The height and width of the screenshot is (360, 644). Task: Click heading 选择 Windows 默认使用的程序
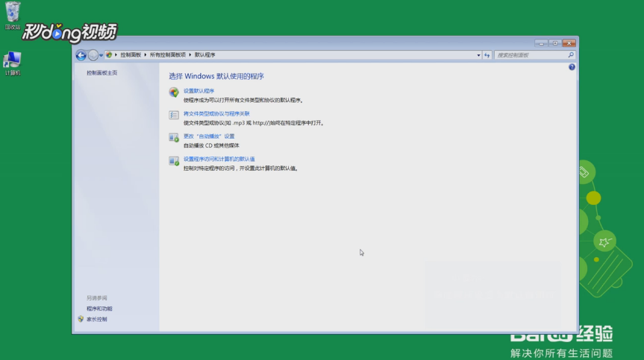[x=216, y=76]
